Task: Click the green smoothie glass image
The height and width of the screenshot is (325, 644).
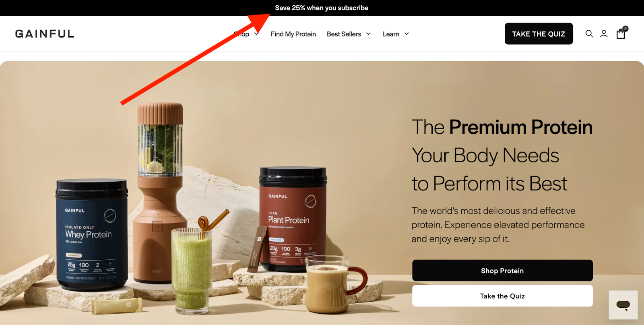Action: click(192, 271)
